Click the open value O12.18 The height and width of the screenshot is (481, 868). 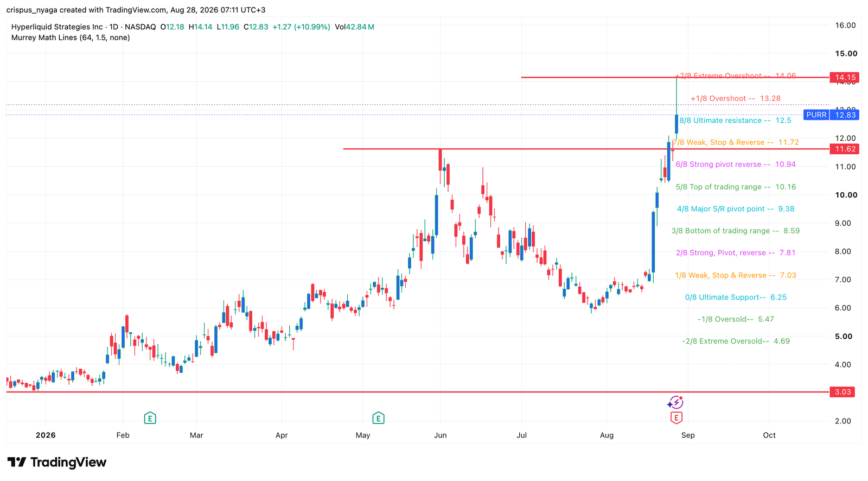coord(173,27)
